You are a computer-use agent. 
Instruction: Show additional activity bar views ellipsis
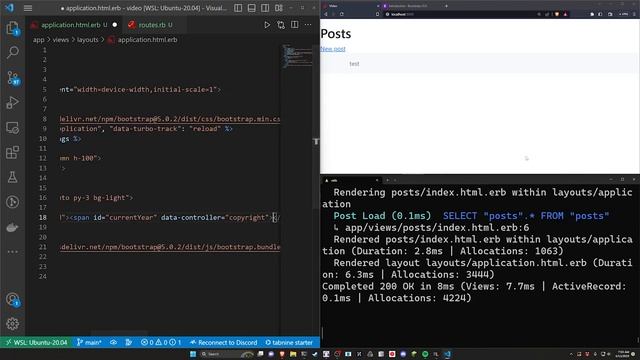click(x=13, y=252)
